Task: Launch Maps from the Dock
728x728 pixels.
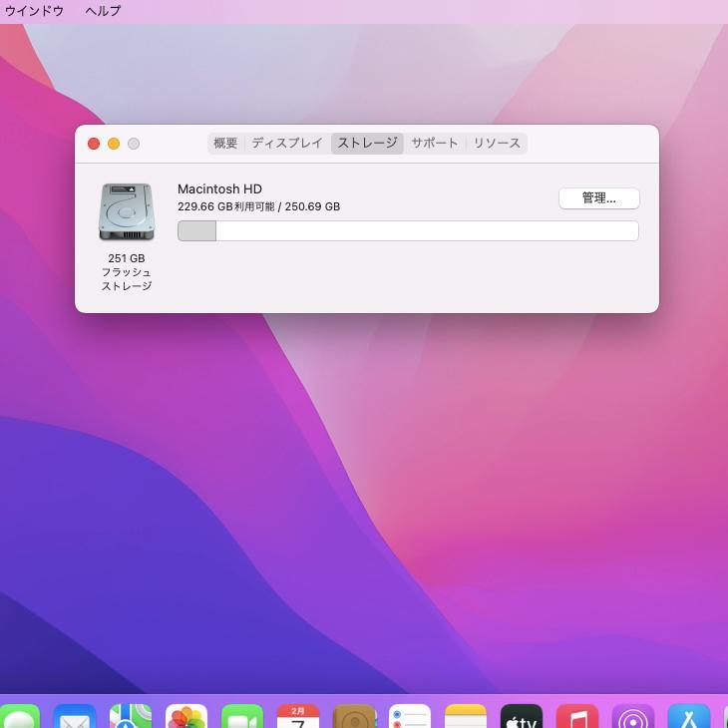Action: point(131,716)
